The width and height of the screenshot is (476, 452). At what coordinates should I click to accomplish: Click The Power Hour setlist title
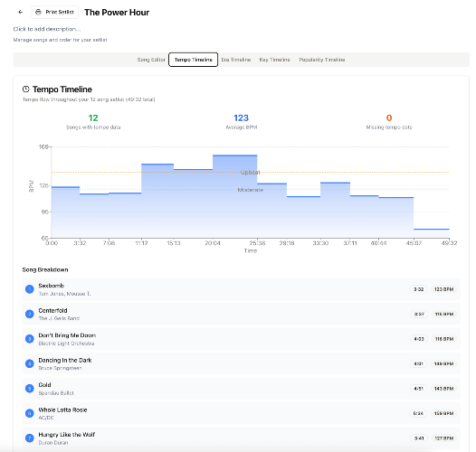point(117,13)
